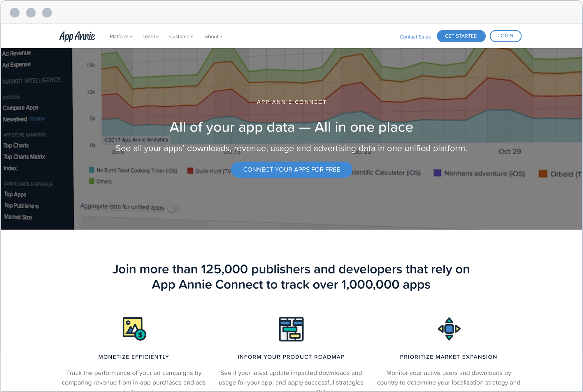Open Top Apps in sidebar

[x=15, y=194]
